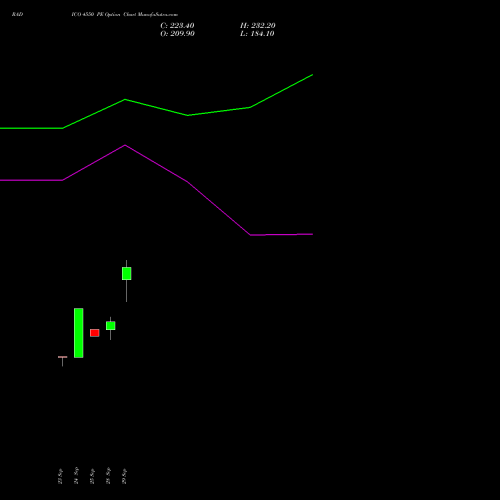Screen dimensions: 500x500
Task: Click the RAD symbol text in header
Action: click(17, 14)
